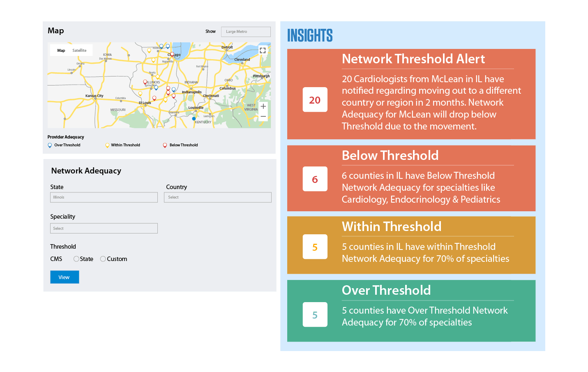
Task: Choose the Custom threshold radio option
Action: 103,259
